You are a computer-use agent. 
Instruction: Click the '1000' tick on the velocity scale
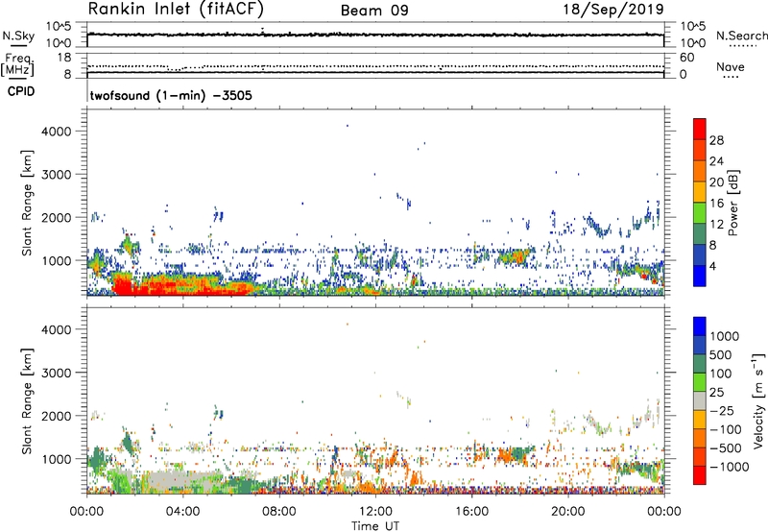(x=724, y=336)
